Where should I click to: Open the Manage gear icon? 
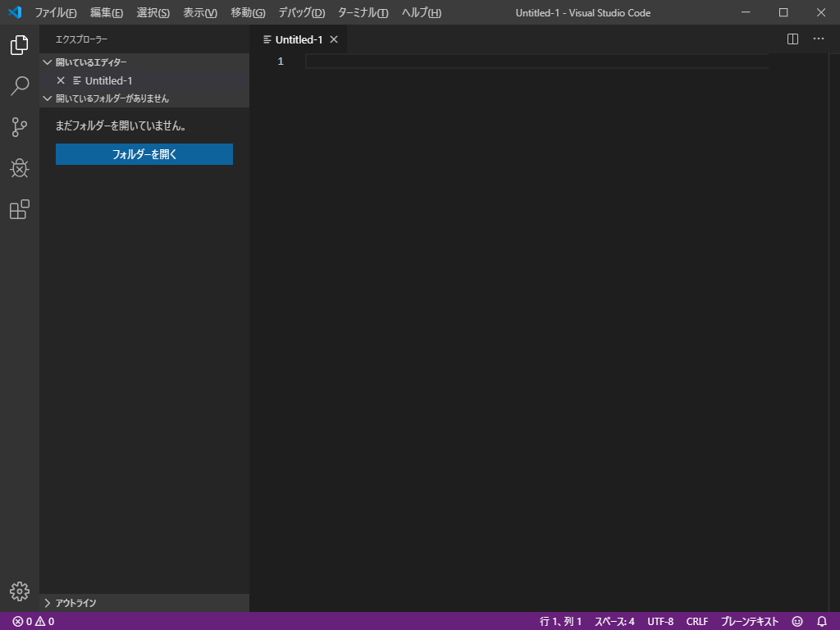click(x=20, y=591)
